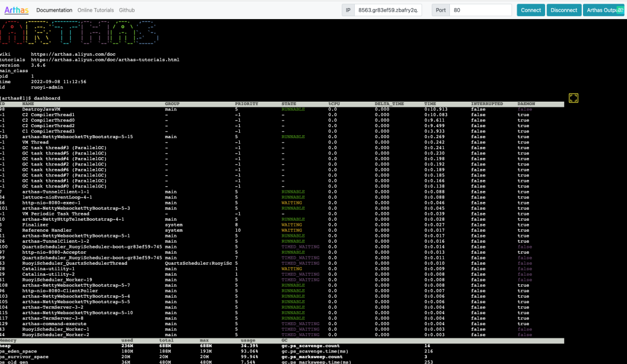
Task: Click the Arthas logo
Action: tap(16, 10)
